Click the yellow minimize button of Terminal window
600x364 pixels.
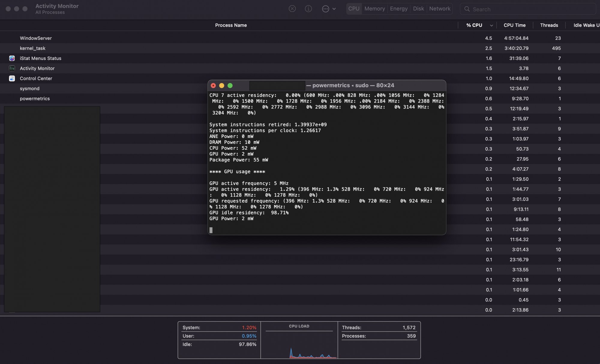222,85
